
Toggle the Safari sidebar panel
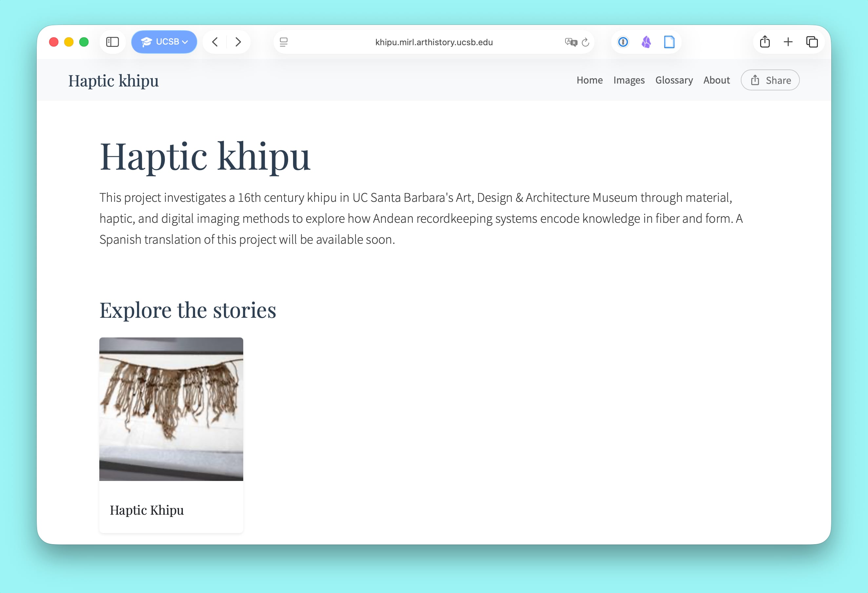112,42
